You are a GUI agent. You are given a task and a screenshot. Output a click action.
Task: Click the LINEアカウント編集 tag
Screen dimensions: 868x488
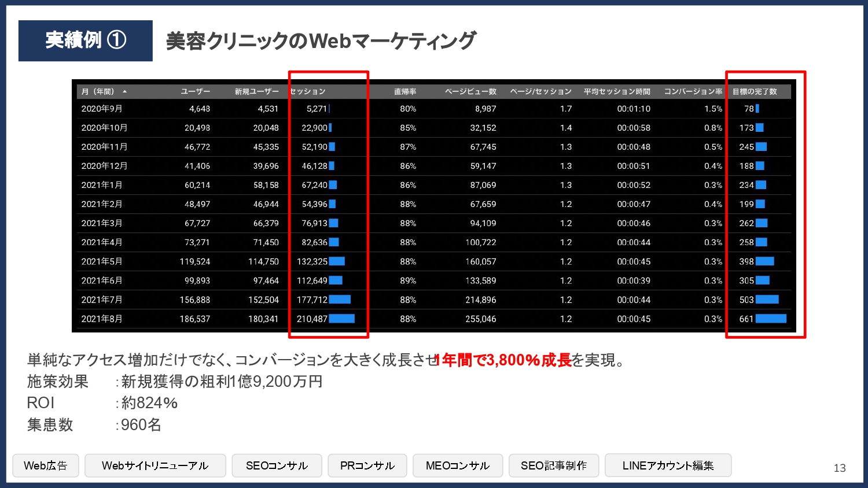[x=668, y=465]
